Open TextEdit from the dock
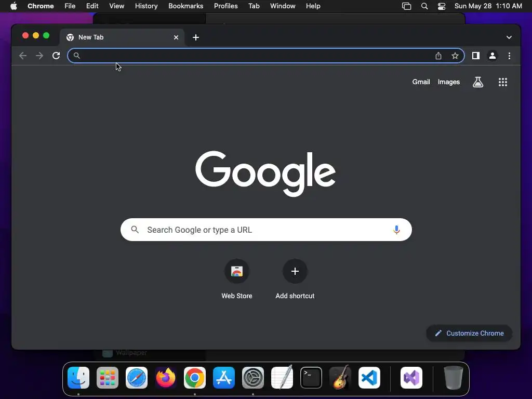Screen dimensions: 532x399 point(282,378)
